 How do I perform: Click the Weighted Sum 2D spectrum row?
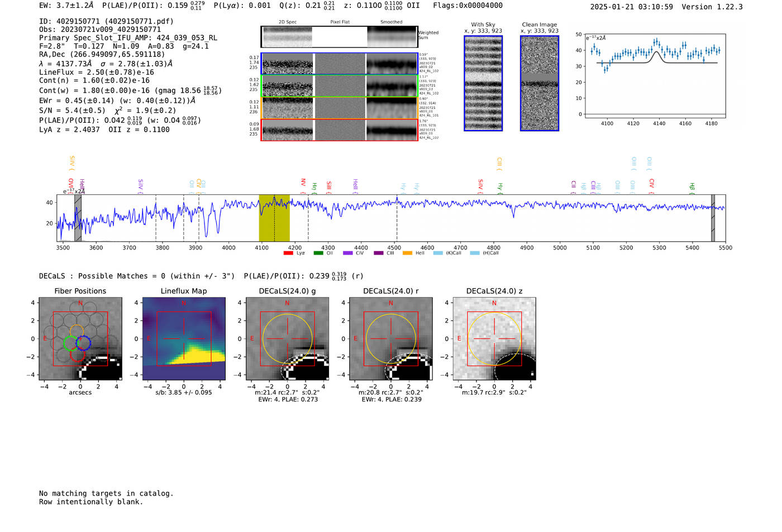pyautogui.click(x=339, y=37)
